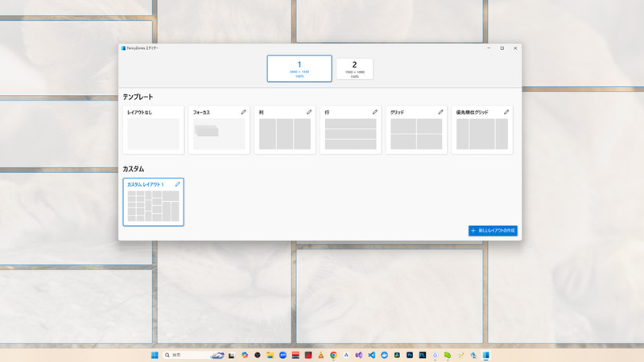Click 新しいレイアウトの作成 button
The height and width of the screenshot is (362, 644).
point(493,231)
